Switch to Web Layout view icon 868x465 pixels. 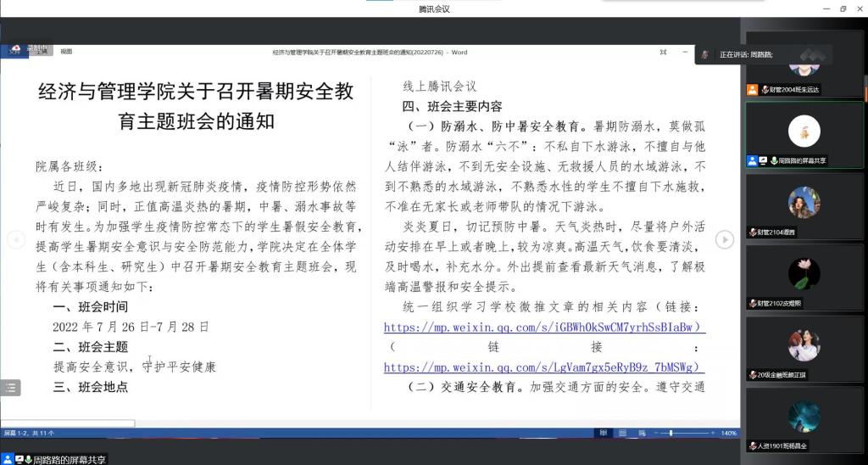(x=642, y=433)
